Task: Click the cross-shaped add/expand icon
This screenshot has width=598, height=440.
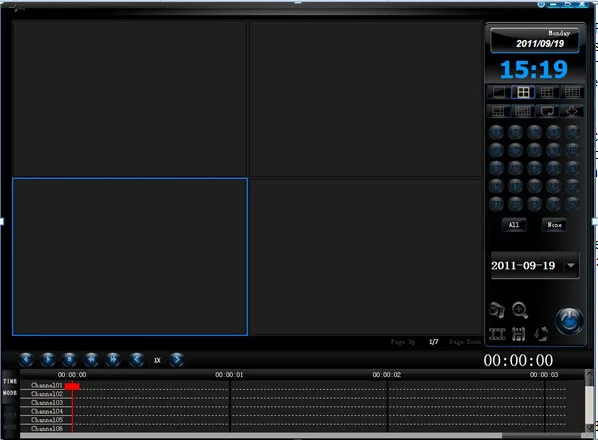Action: [572, 111]
